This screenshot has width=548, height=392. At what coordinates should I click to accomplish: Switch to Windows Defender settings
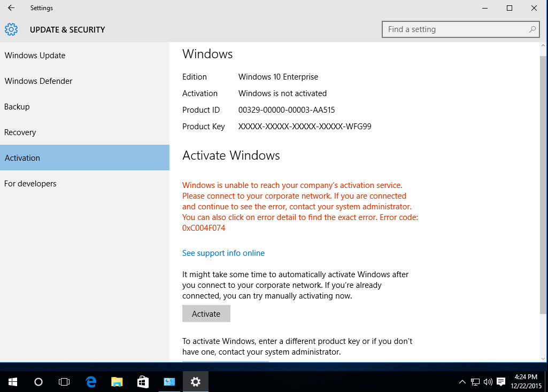38,81
